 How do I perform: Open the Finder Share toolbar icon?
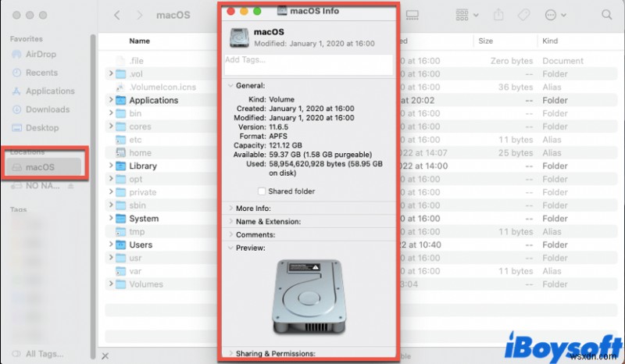[x=498, y=15]
